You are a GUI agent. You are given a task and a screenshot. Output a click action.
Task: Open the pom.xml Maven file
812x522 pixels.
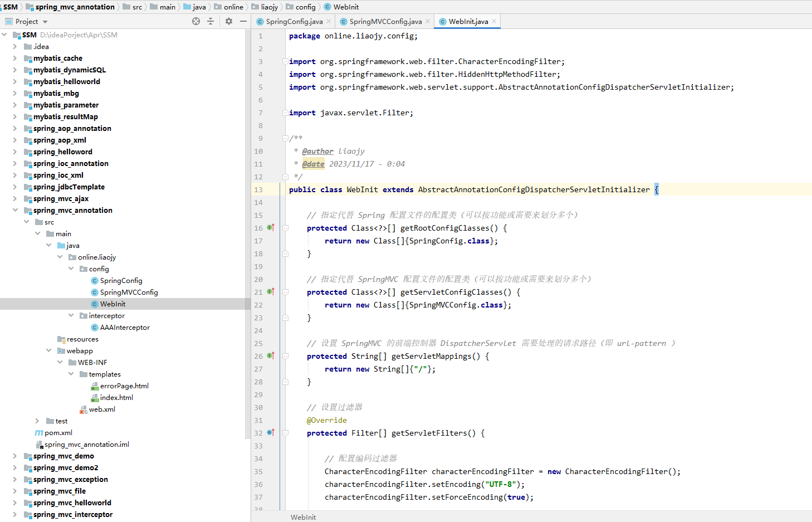pyautogui.click(x=58, y=433)
